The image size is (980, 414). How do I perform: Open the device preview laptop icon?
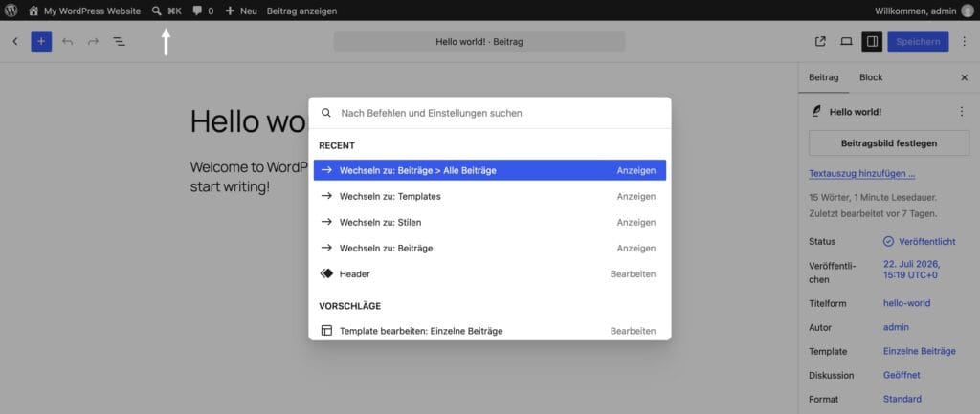tap(846, 42)
